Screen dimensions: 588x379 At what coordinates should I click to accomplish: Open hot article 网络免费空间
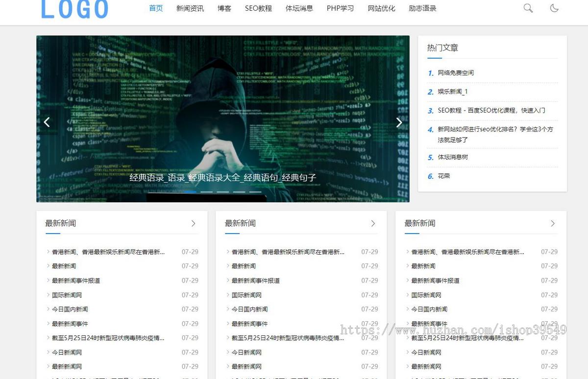(456, 72)
